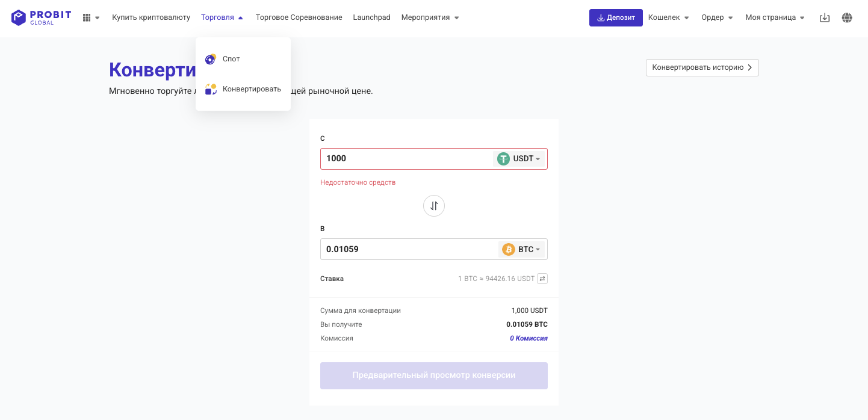Open the USDT currency selector
This screenshot has width=868, height=420.
pyautogui.click(x=519, y=159)
